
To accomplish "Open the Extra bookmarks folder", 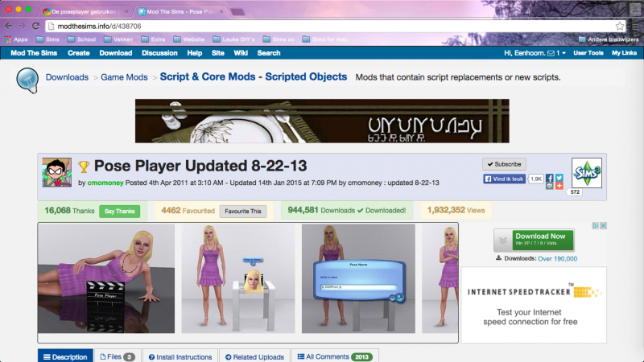I will tap(153, 39).
